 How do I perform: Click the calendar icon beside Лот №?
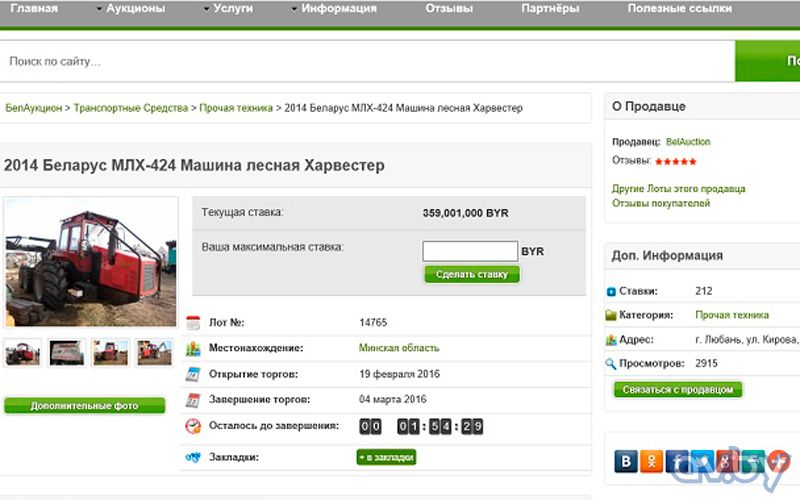click(193, 322)
